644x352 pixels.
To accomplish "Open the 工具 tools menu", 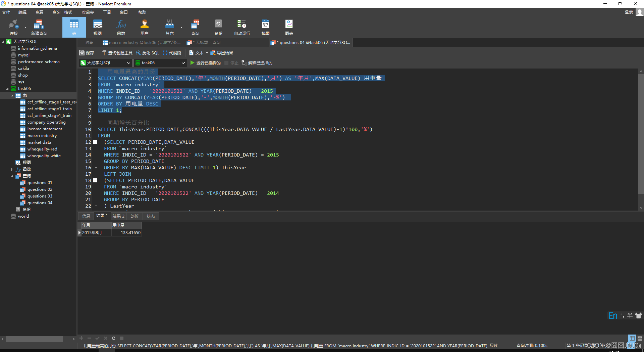I will tap(107, 12).
